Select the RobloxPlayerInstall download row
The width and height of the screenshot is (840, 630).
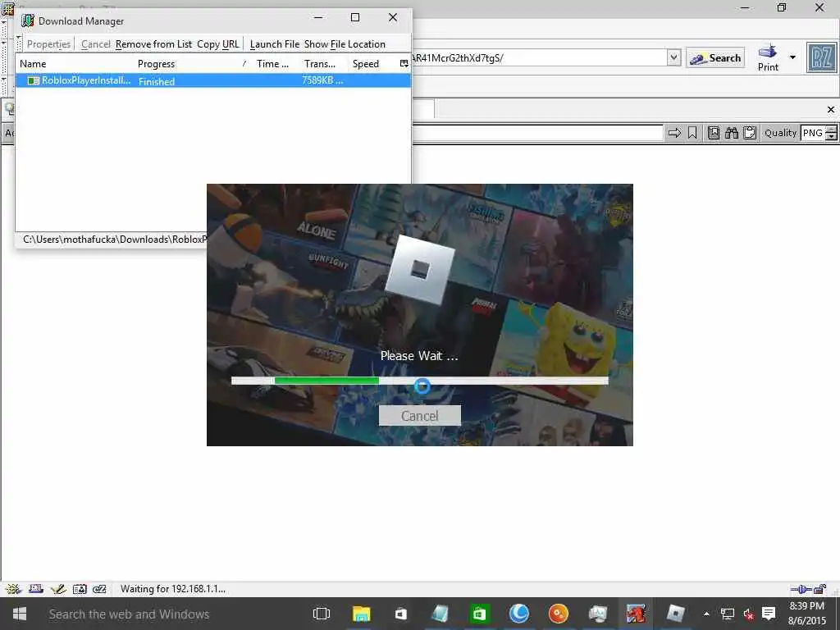[x=213, y=81]
